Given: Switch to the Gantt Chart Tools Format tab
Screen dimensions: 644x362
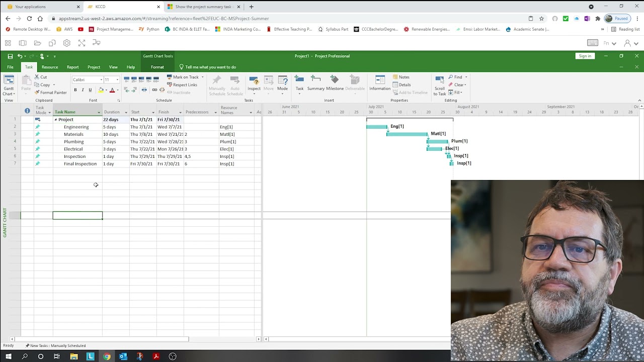Looking at the screenshot, I should [157, 67].
